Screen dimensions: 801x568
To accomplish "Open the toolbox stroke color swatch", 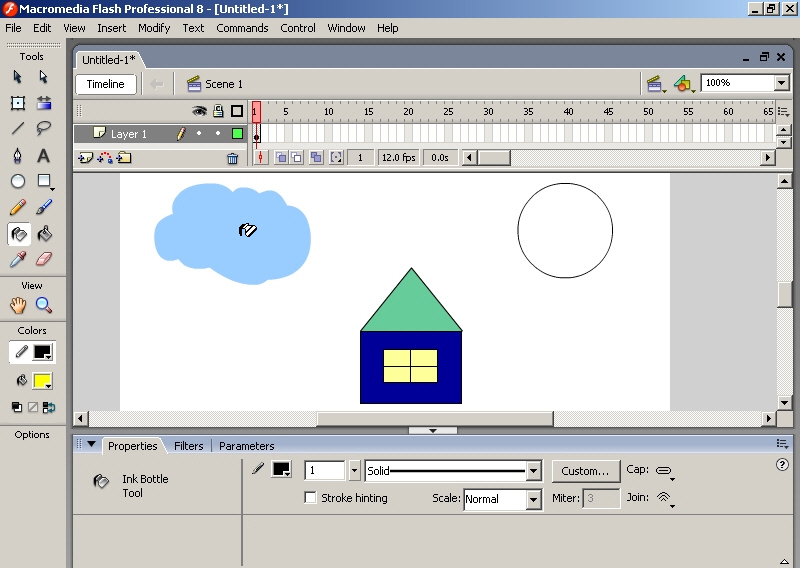I will (42, 352).
